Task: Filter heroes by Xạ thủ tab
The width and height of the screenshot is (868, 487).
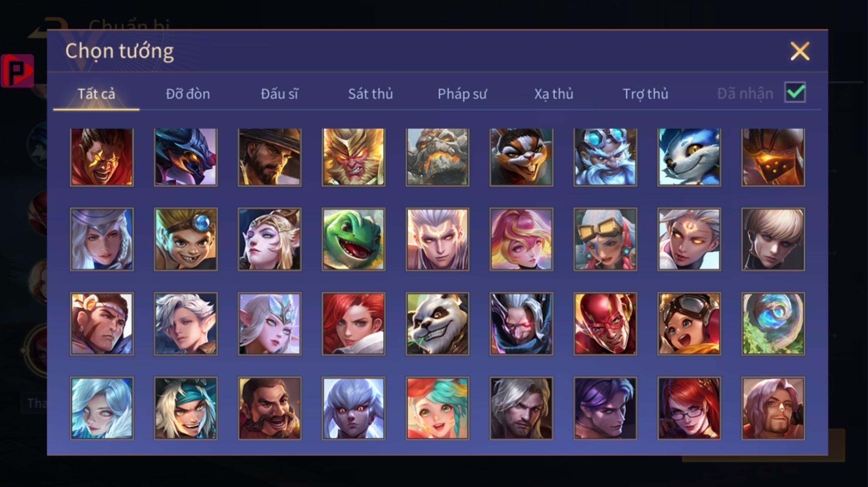Action: coord(553,94)
